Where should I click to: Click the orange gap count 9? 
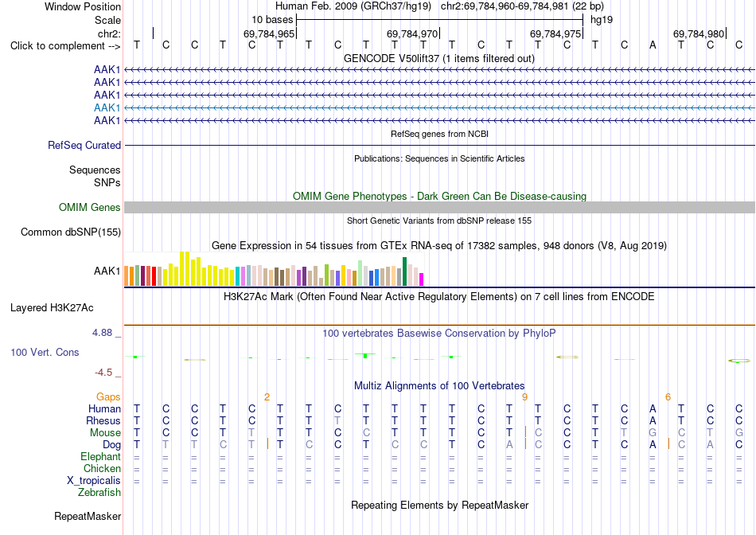point(524,397)
